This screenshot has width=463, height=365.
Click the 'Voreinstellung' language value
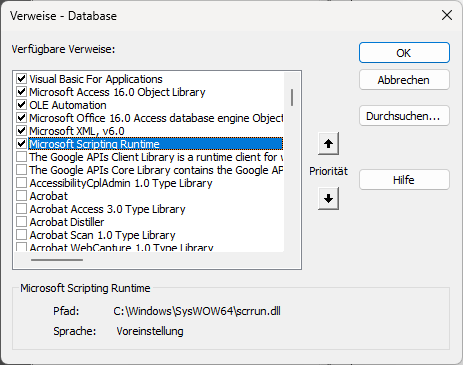click(x=150, y=331)
